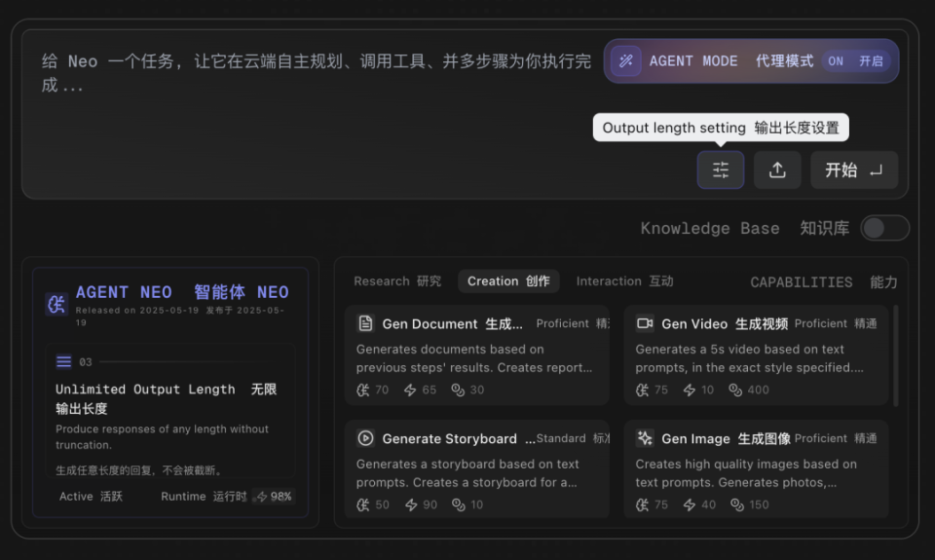The width and height of the screenshot is (935, 560).
Task: Click the Runtime 运行时 label
Action: pos(204,496)
